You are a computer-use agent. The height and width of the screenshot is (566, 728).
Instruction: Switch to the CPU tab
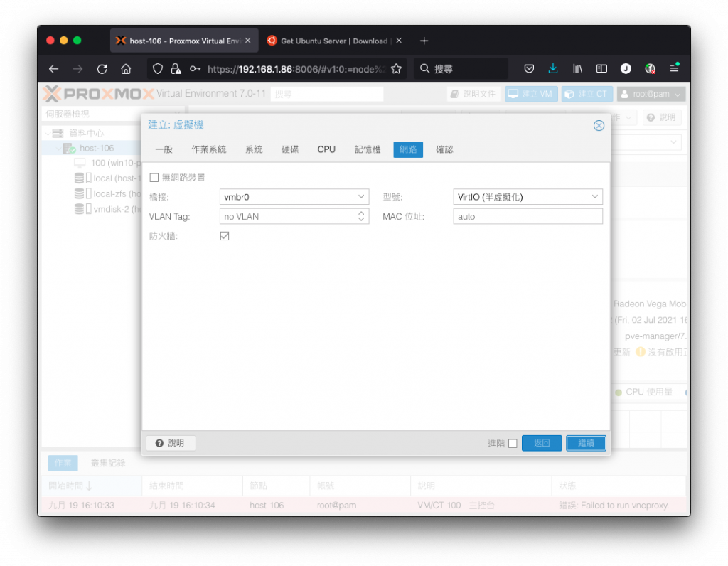click(326, 149)
